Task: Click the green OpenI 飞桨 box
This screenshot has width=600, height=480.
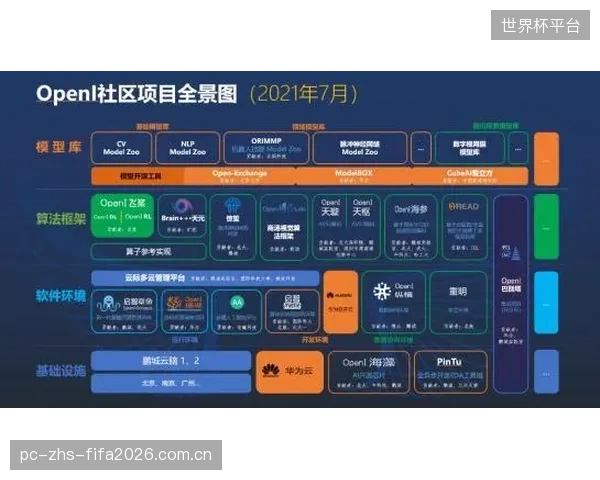Action: 122,216
